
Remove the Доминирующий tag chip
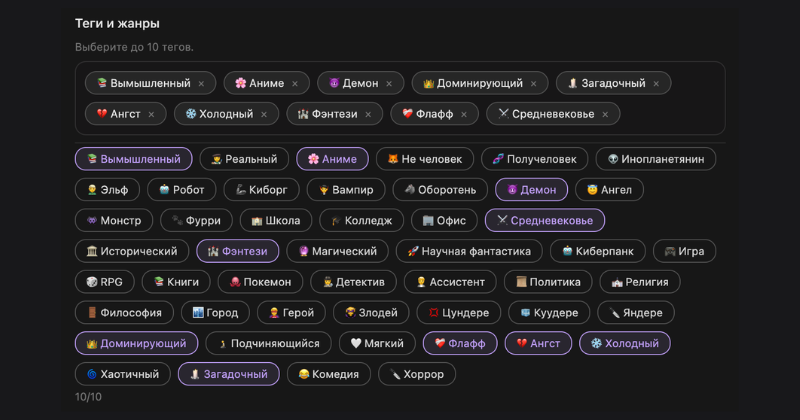point(533,84)
